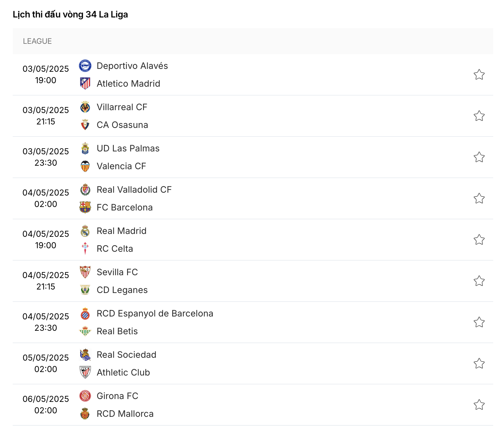Screen dimensions: 504x426
Task: Star the Villarreal vs Osasuna match
Action: pos(479,116)
